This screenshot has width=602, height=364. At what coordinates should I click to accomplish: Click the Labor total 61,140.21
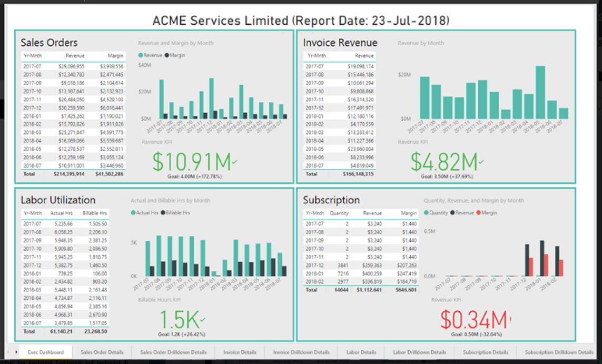[x=62, y=331]
